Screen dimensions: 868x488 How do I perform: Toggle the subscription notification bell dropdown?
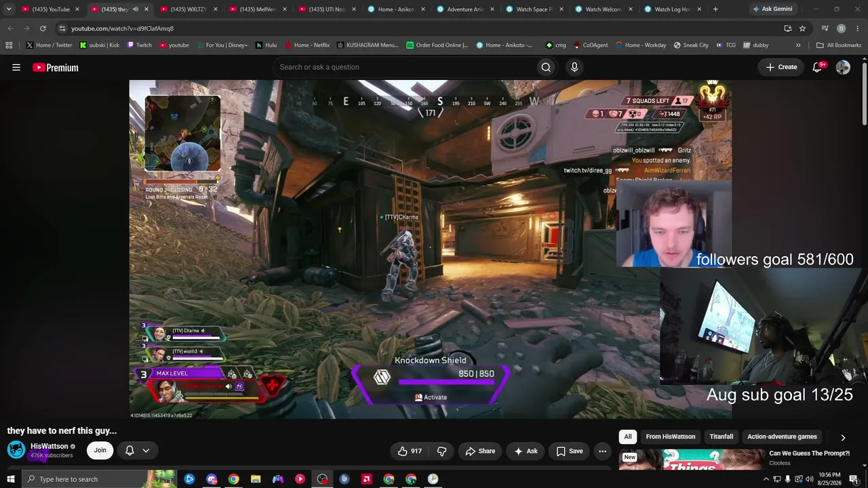pyautogui.click(x=136, y=451)
